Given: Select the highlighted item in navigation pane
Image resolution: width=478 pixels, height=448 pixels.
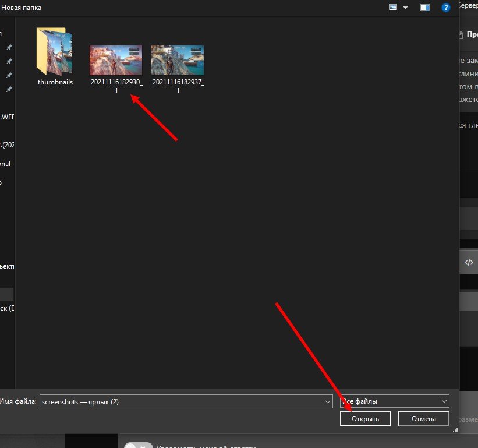Looking at the screenshot, I should (7, 293).
